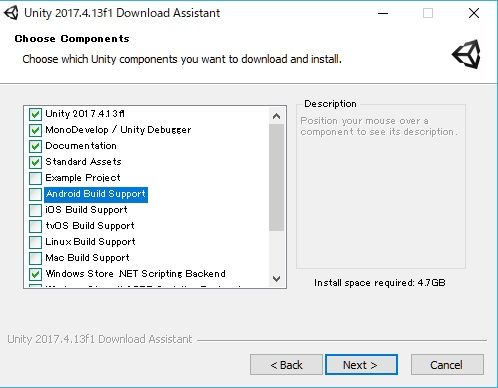Close the Download Assistant window
498x388 pixels.
474,13
